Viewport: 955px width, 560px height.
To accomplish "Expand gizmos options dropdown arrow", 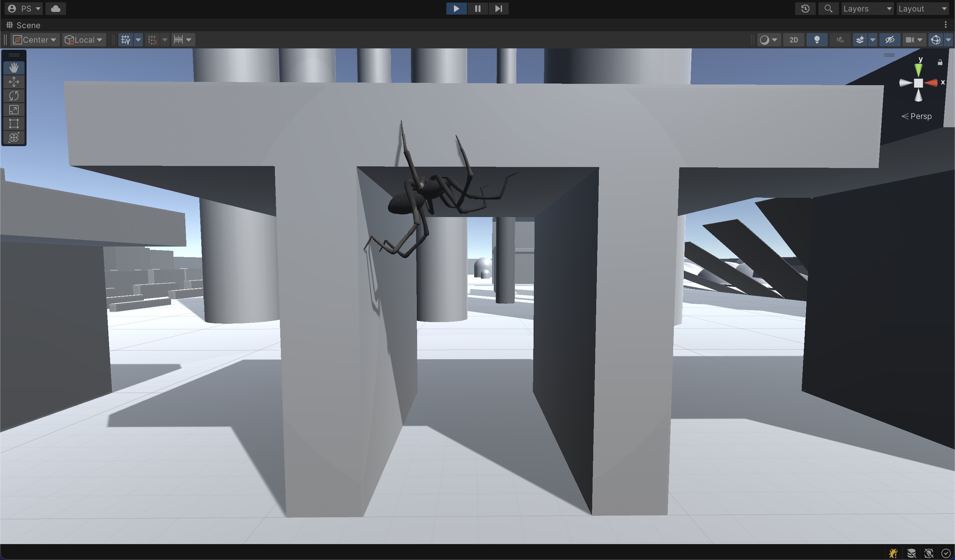I will [948, 40].
